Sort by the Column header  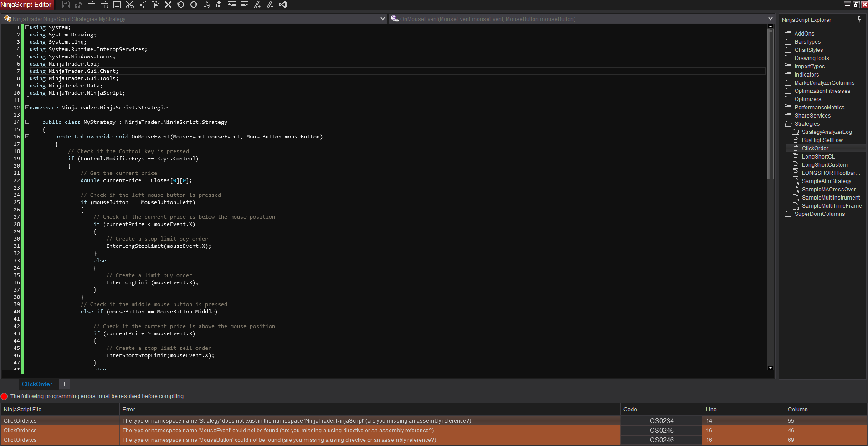pos(827,410)
